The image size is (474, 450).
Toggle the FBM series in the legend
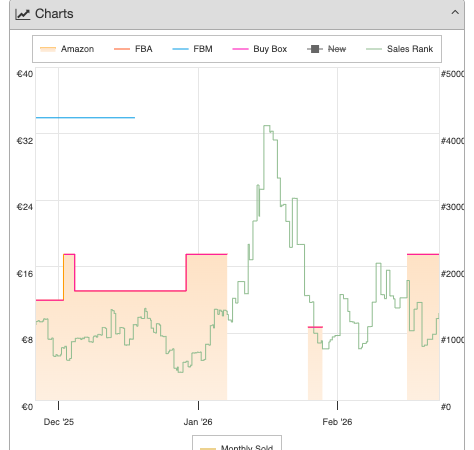[192, 49]
